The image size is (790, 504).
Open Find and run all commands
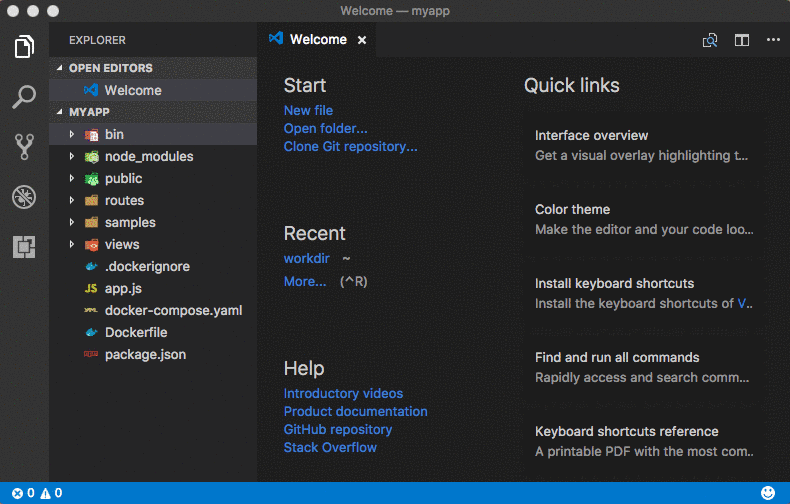[642, 368]
